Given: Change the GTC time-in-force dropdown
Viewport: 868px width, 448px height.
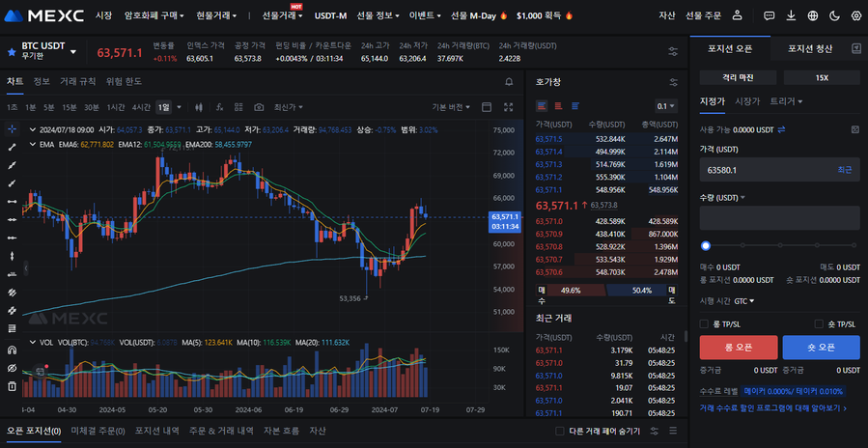Looking at the screenshot, I should (744, 301).
